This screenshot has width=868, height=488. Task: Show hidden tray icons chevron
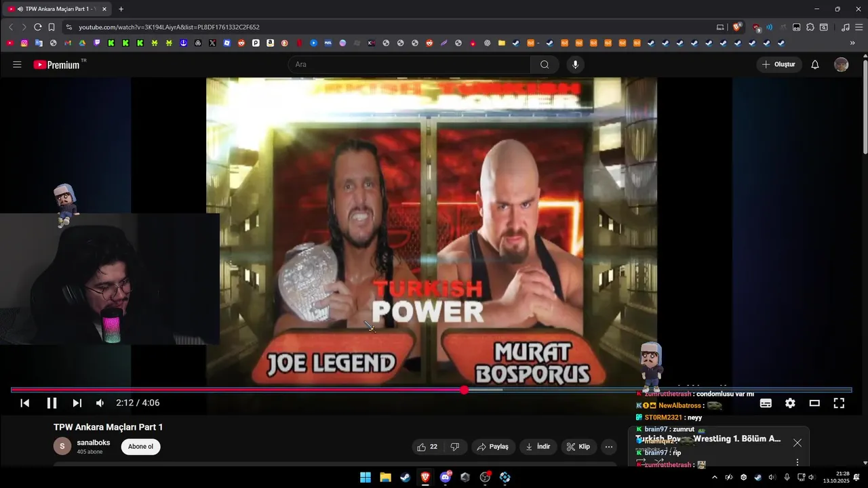pos(714,477)
